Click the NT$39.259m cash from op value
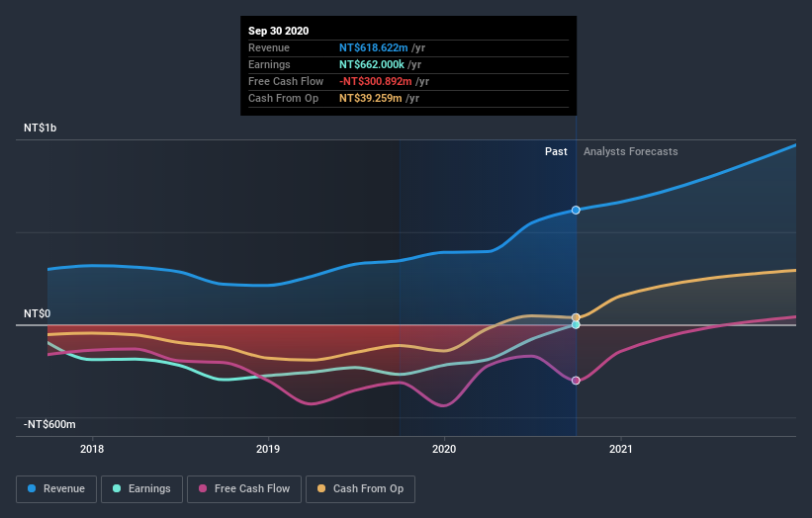Viewport: 812px width, 518px height. point(371,98)
